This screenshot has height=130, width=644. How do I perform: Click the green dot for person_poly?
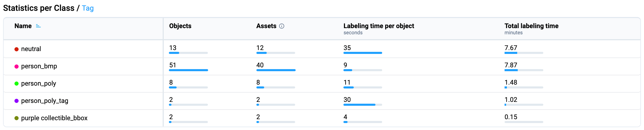tap(17, 84)
